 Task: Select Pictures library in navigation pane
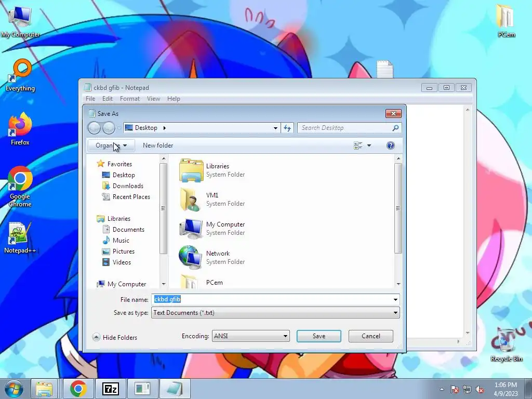tap(118, 251)
